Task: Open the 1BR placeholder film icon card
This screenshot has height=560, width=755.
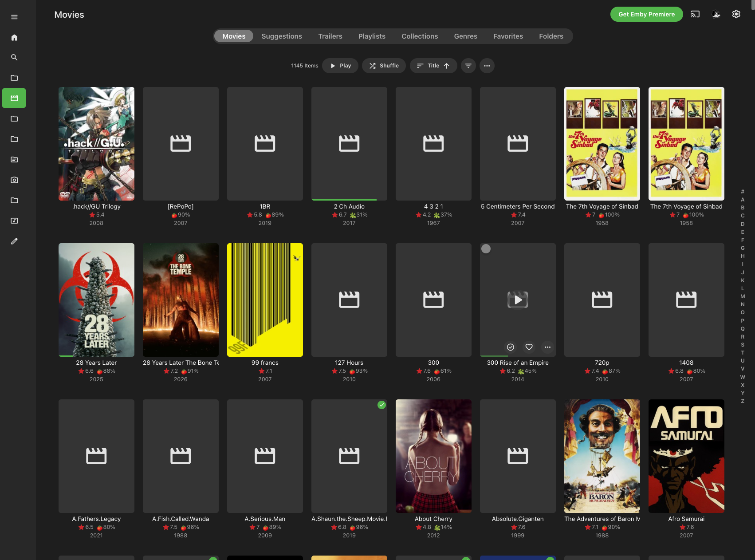Action: pos(265,144)
